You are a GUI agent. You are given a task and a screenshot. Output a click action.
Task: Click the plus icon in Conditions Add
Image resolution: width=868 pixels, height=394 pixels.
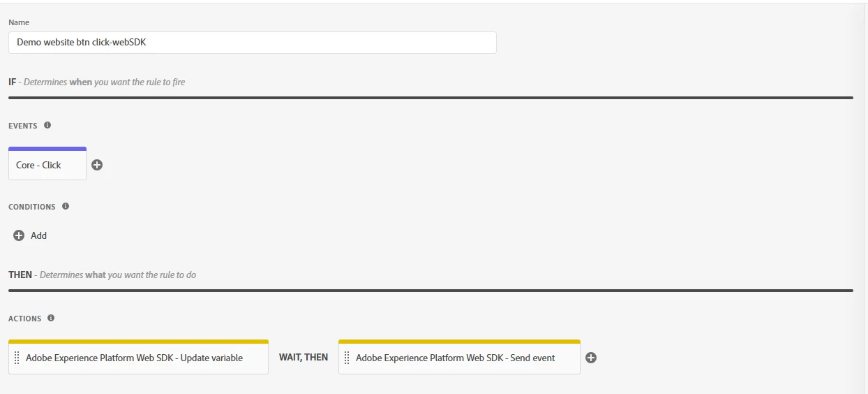pos(19,235)
